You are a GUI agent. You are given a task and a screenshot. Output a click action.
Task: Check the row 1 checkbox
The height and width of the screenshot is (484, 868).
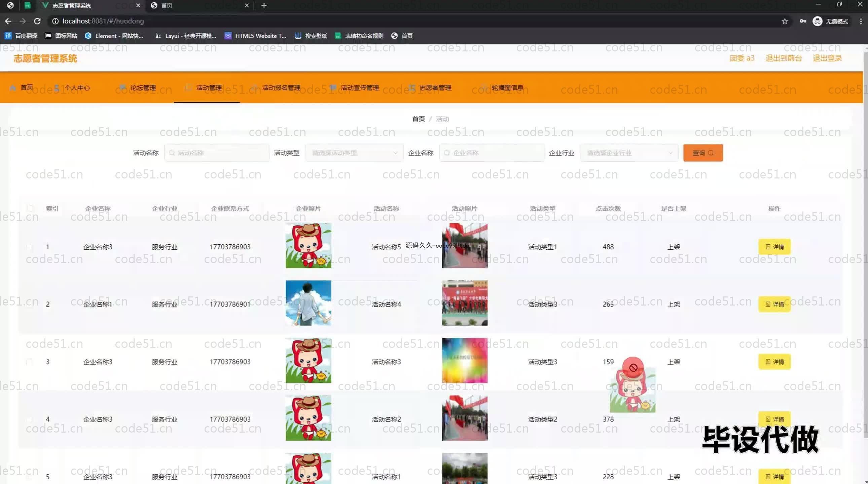click(x=29, y=247)
